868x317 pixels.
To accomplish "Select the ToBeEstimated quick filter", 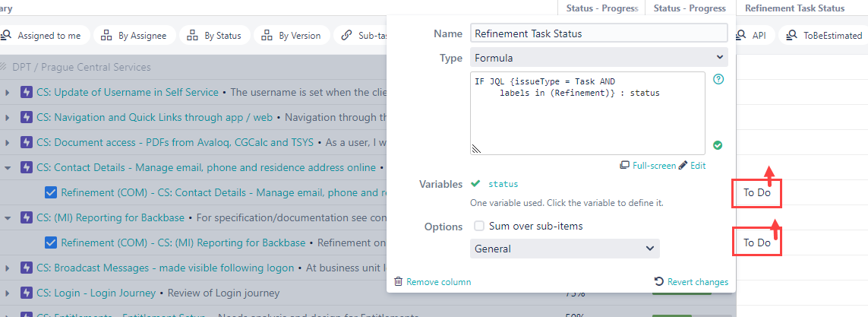I will [x=823, y=36].
